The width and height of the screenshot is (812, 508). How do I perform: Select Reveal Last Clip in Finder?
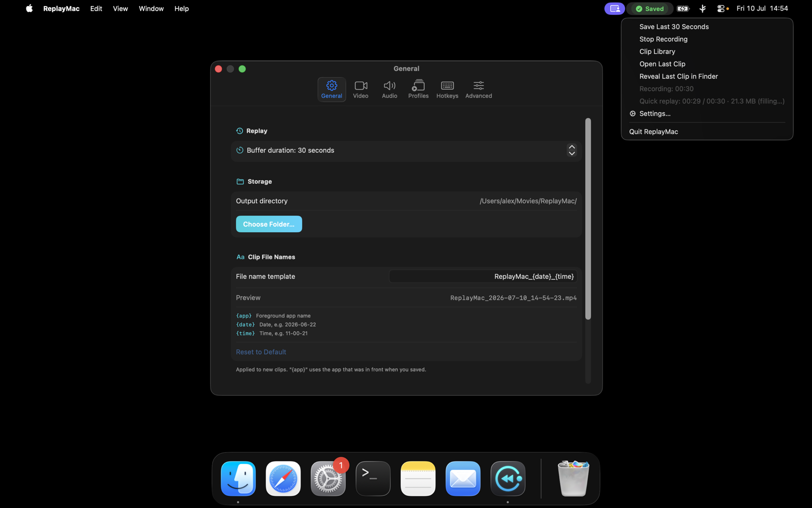(707, 77)
